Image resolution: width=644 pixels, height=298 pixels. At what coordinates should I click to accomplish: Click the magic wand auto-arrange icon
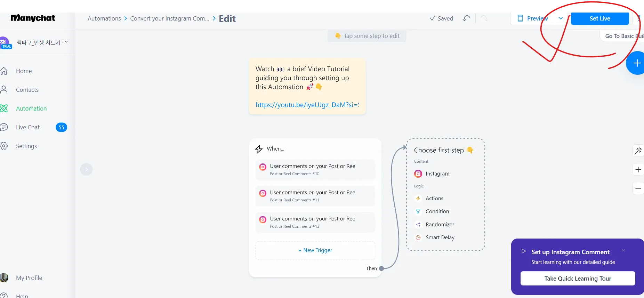point(638,151)
